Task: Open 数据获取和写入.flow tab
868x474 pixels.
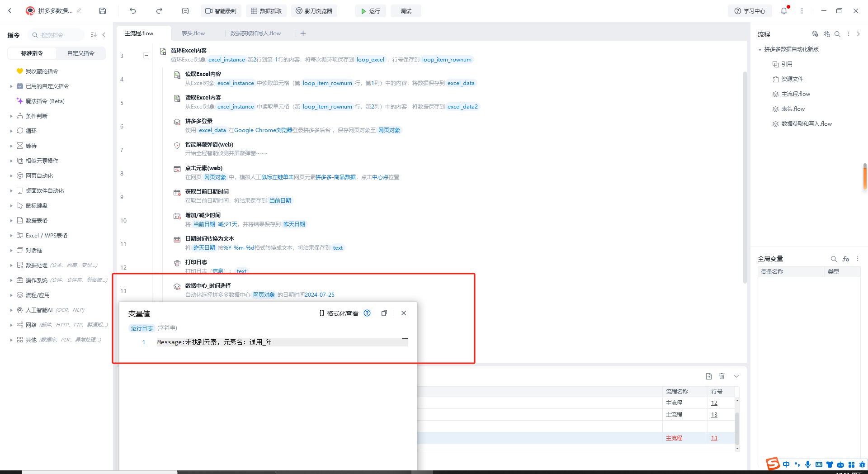Action: coord(255,33)
